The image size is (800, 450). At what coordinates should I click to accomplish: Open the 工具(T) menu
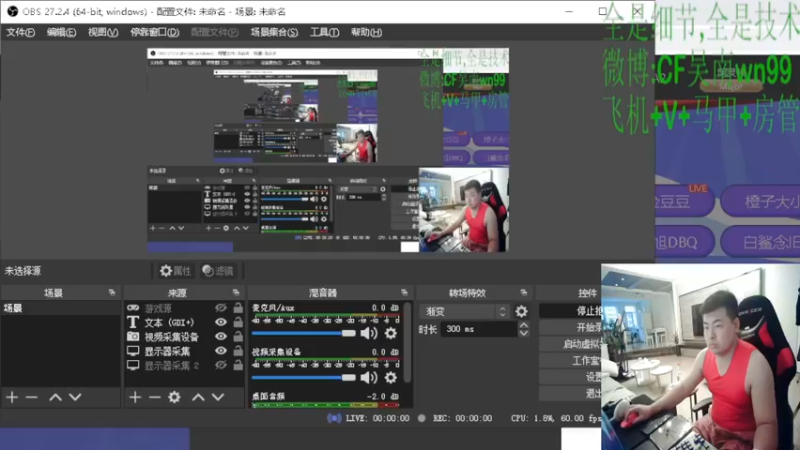point(324,32)
